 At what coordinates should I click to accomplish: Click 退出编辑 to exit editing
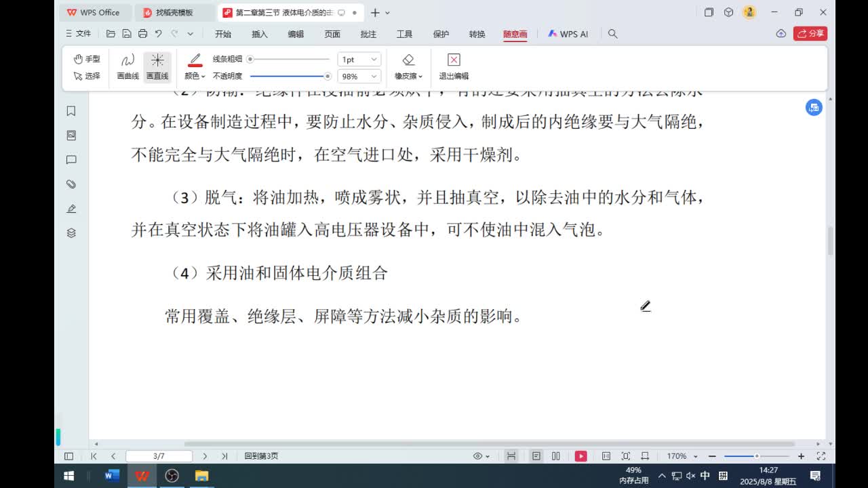point(454,66)
